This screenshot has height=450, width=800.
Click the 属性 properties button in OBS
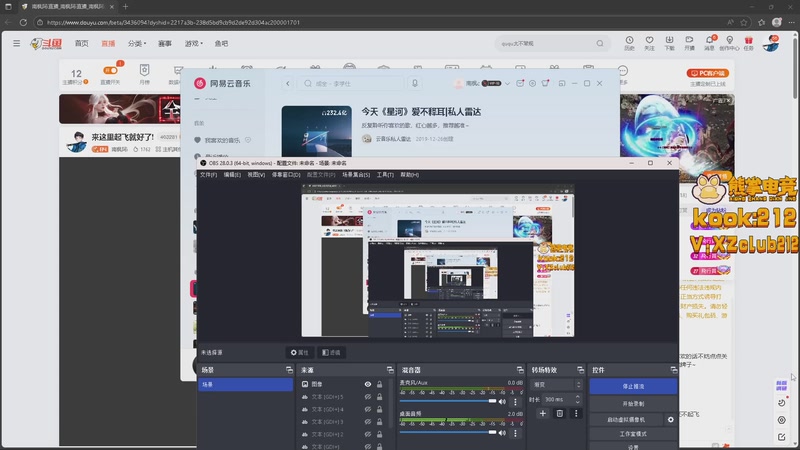pyautogui.click(x=299, y=353)
